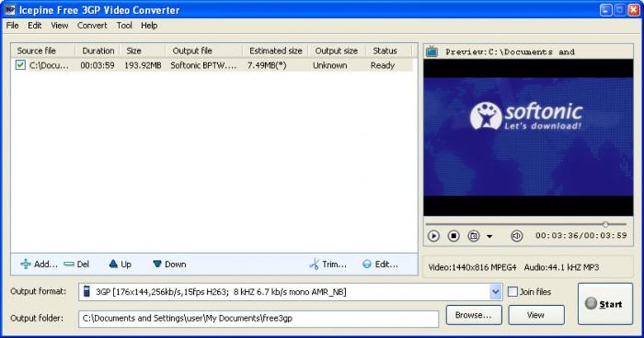Screen dimensions: 644x338
Task: Sort by Output file column header
Action: pyautogui.click(x=204, y=50)
